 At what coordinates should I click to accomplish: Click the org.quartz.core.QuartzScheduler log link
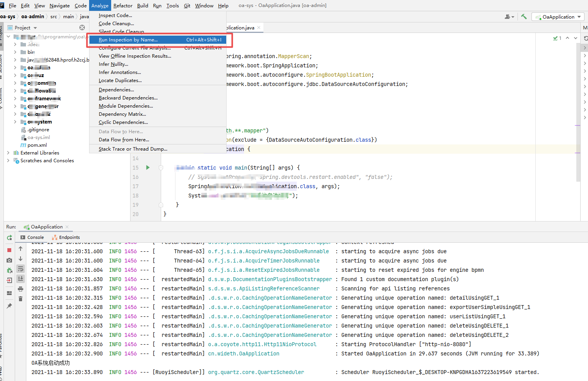pos(256,372)
